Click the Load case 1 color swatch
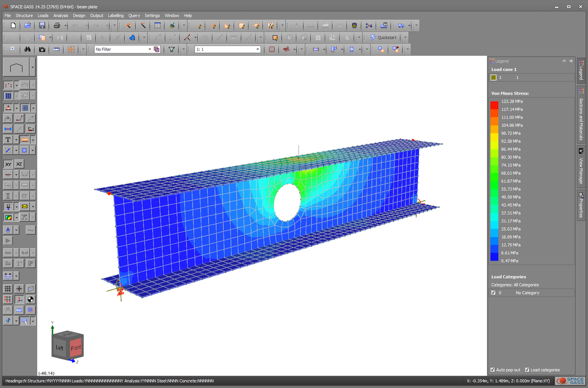Screen dimensions: 588x388 [494, 77]
